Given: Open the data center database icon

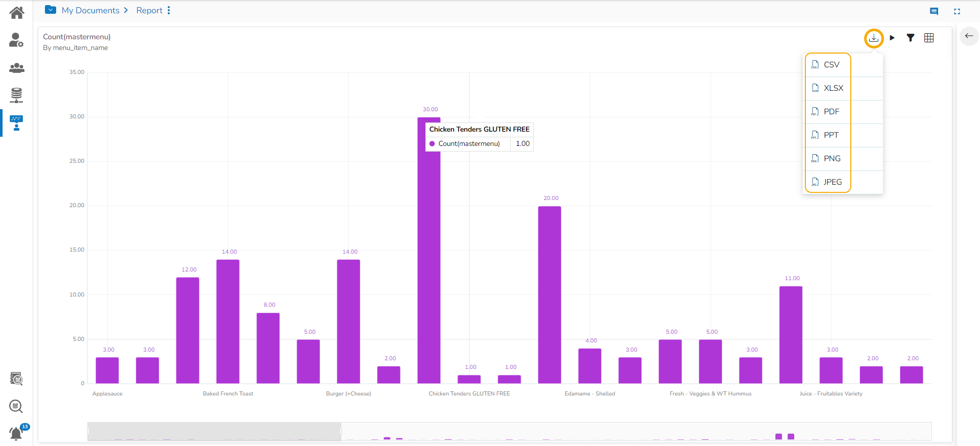Looking at the screenshot, I should click(16, 95).
